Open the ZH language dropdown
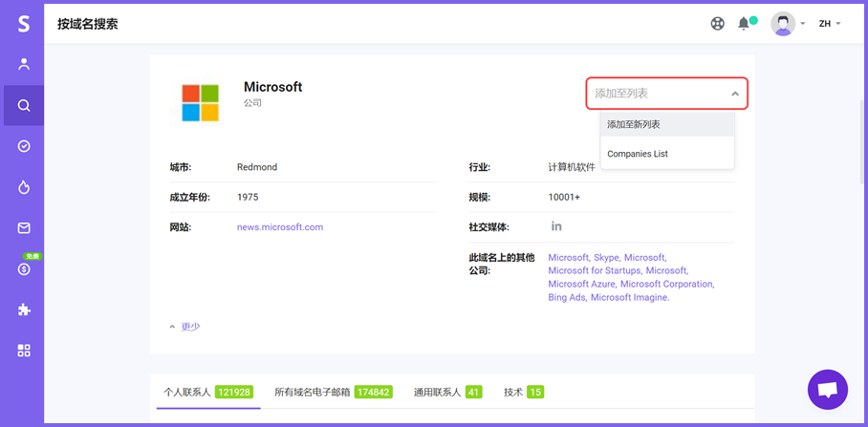The image size is (868, 427). [x=830, y=24]
